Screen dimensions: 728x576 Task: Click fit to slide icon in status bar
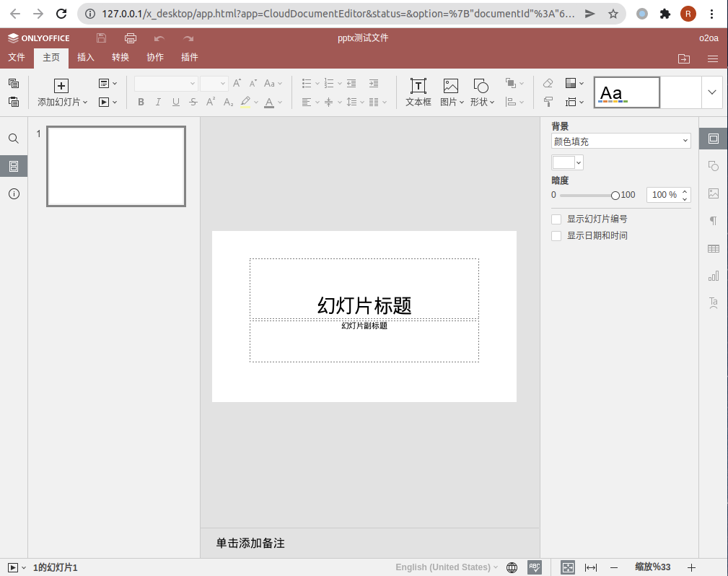pos(568,567)
